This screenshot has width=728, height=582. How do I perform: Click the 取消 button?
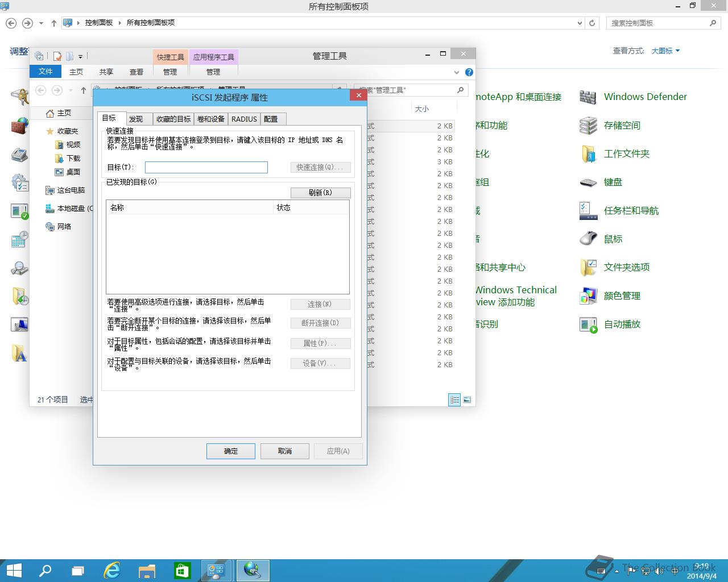point(285,451)
